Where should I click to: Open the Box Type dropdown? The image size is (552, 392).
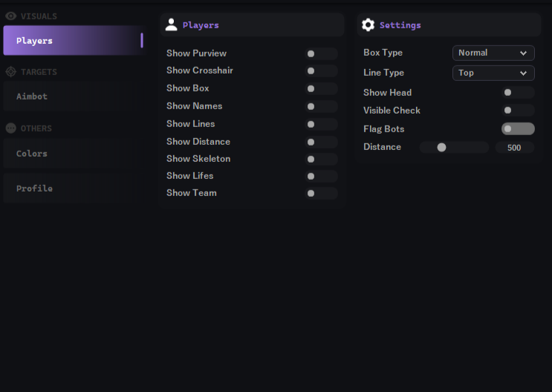coord(493,53)
